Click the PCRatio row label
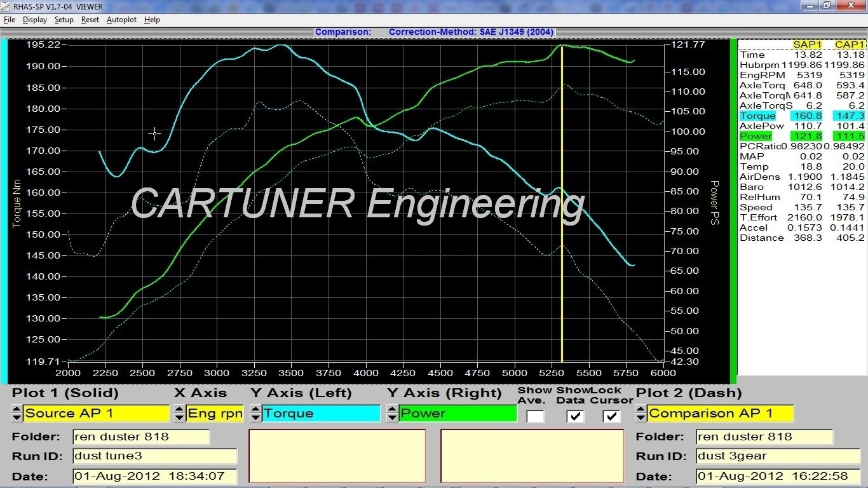Image resolution: width=868 pixels, height=488 pixels. (x=760, y=146)
